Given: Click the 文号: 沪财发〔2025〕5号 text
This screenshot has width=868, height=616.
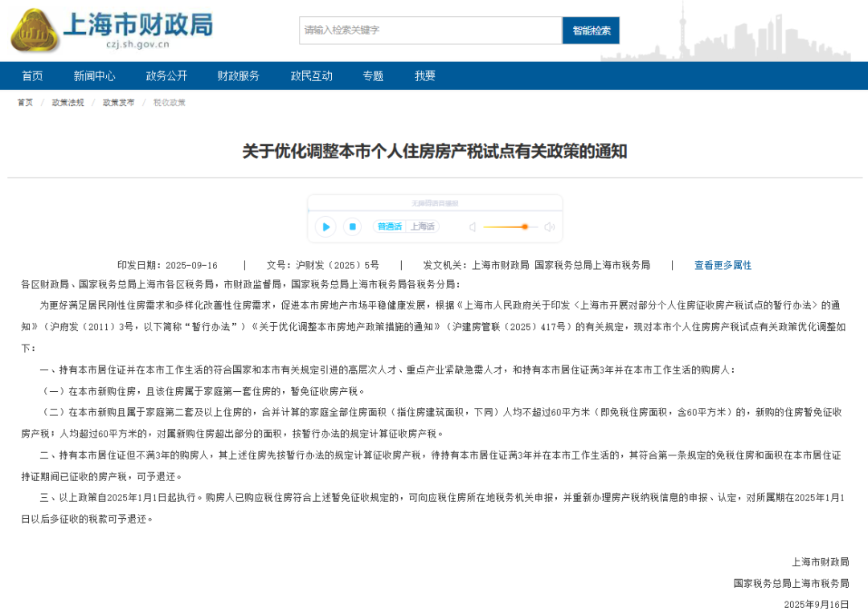Looking at the screenshot, I should pyautogui.click(x=323, y=265).
